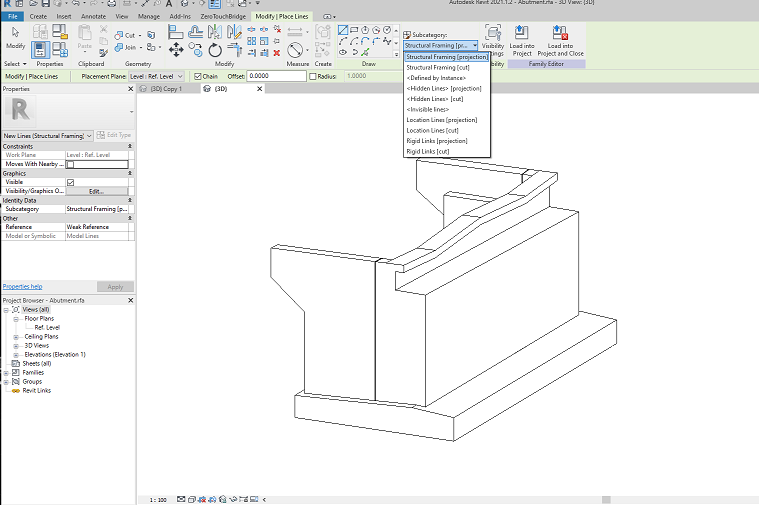Click the Offset input field

276,76
